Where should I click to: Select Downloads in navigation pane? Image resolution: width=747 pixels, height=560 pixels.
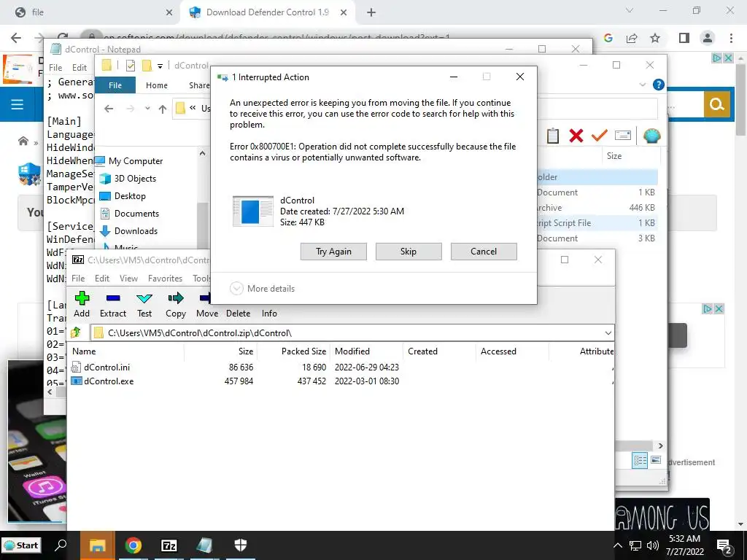[x=136, y=231]
